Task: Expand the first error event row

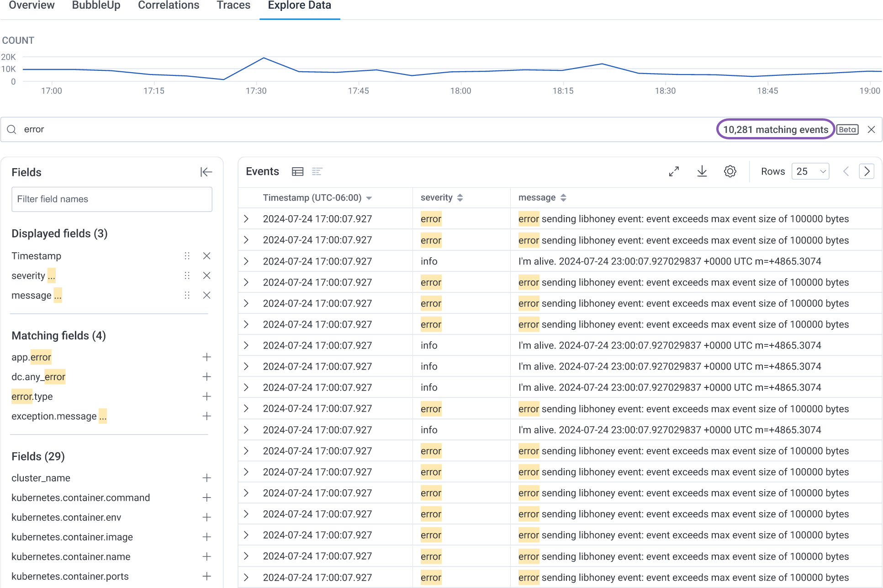Action: tap(247, 219)
